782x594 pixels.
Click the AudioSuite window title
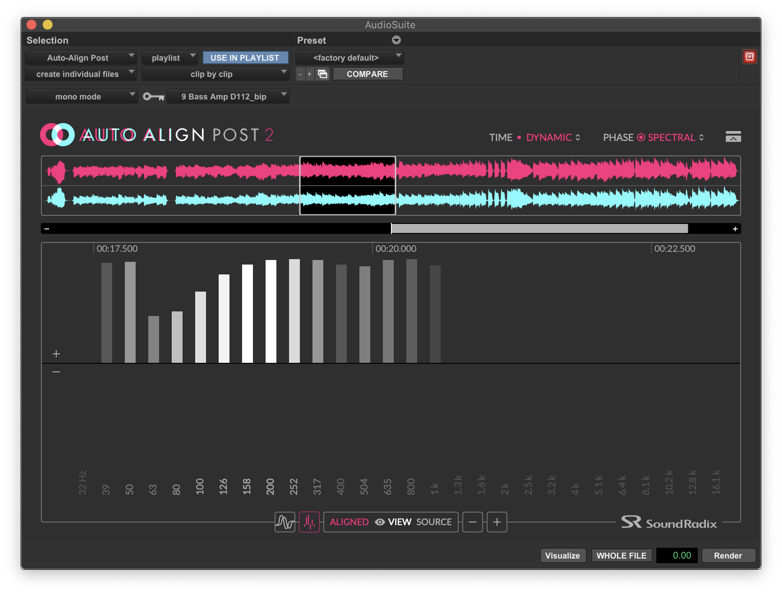click(390, 25)
